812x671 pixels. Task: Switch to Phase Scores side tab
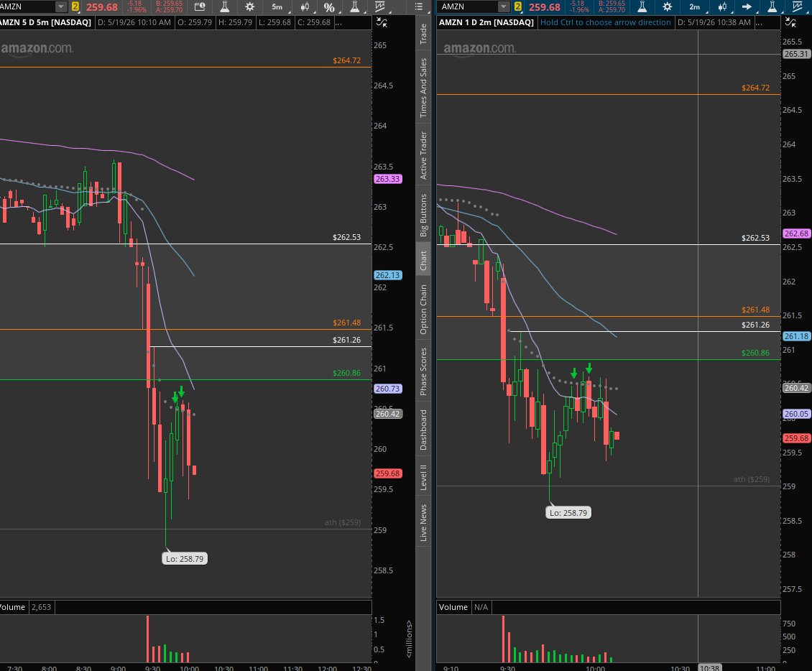click(423, 371)
